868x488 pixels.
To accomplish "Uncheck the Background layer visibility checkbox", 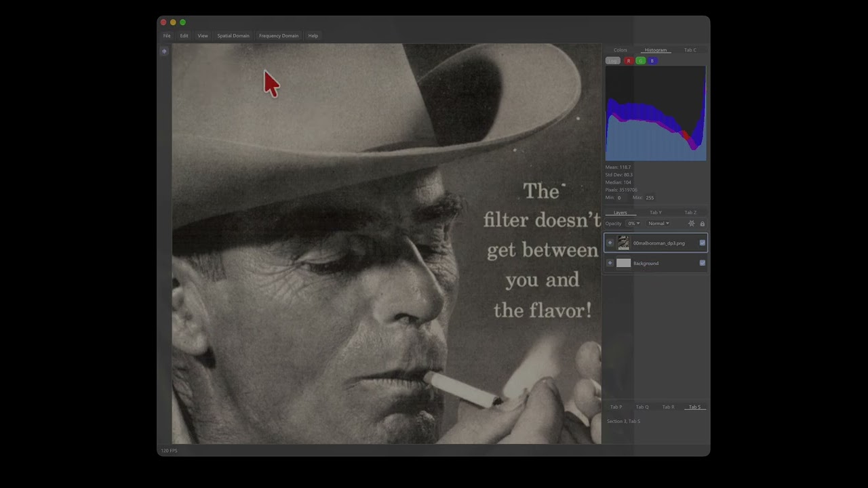I will tap(703, 263).
